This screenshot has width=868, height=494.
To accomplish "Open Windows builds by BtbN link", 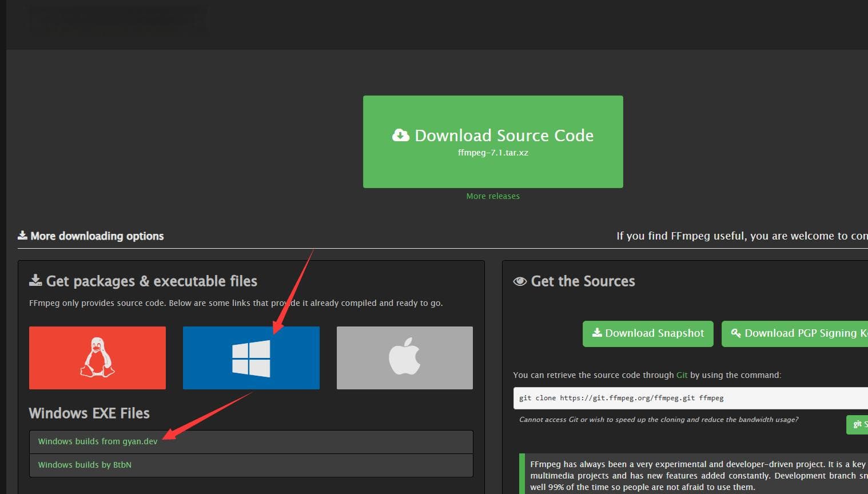I will pos(85,465).
